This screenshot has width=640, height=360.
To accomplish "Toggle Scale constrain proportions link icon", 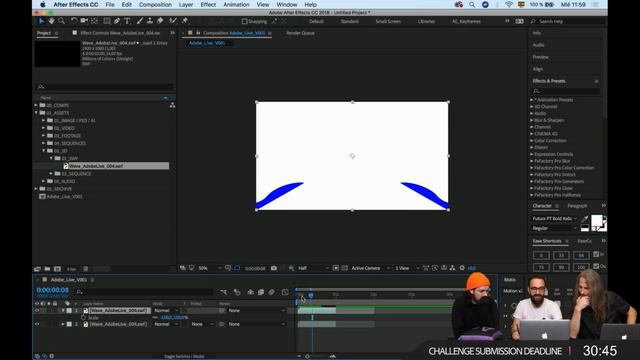I will click(155, 317).
